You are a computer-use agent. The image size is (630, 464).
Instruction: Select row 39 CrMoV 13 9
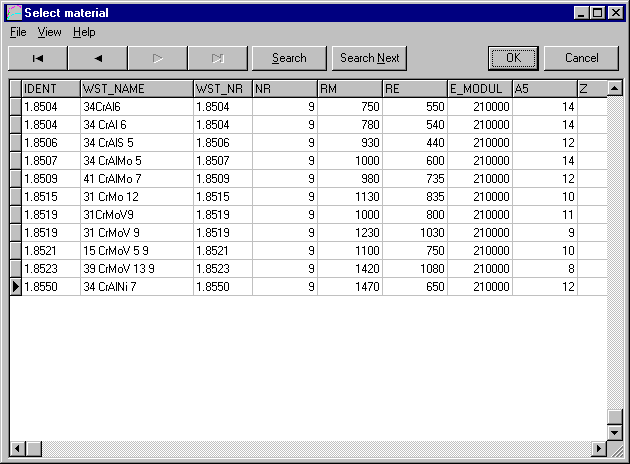click(x=136, y=269)
